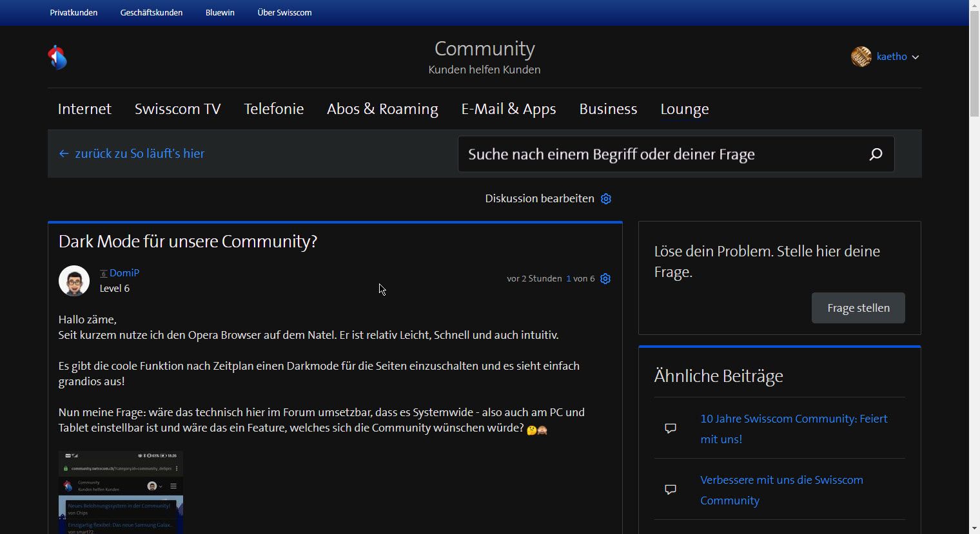The height and width of the screenshot is (534, 980).
Task: Click DomiP's avatar picture
Action: click(74, 281)
